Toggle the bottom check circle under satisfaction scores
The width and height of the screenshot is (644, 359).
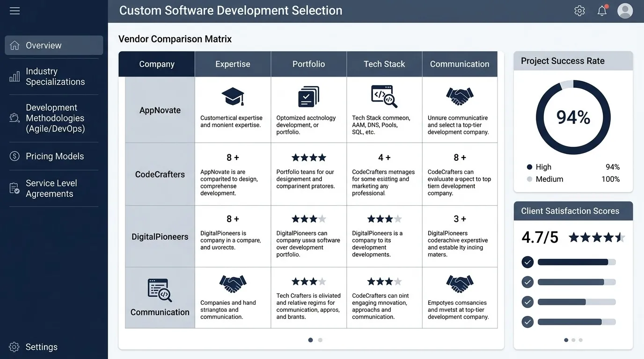pos(527,322)
